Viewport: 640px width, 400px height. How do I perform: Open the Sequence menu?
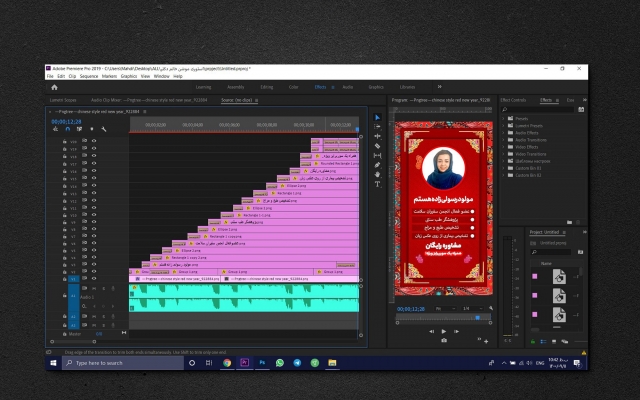coord(89,76)
